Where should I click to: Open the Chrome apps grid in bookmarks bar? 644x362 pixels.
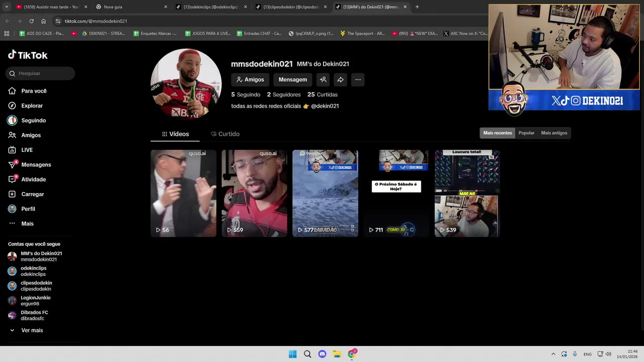pos(7,33)
